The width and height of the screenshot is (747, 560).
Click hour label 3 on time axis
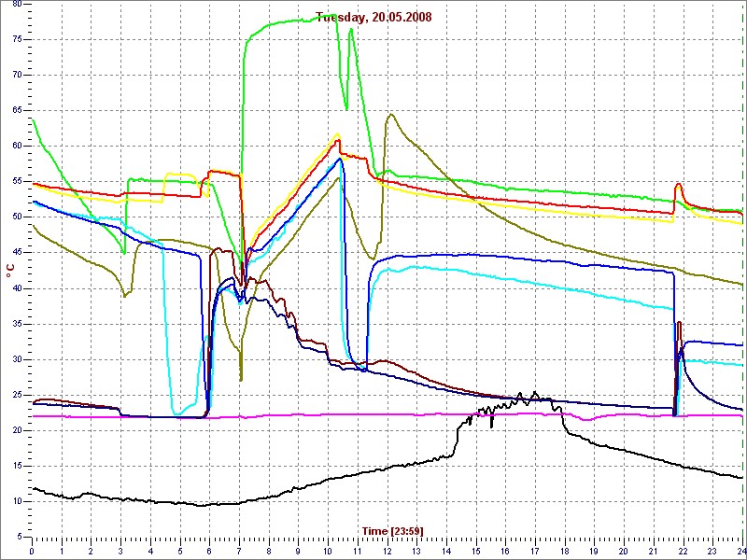(120, 552)
